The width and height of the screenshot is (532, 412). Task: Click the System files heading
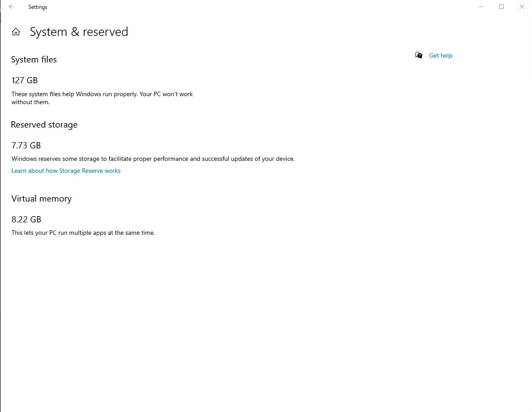[34, 59]
